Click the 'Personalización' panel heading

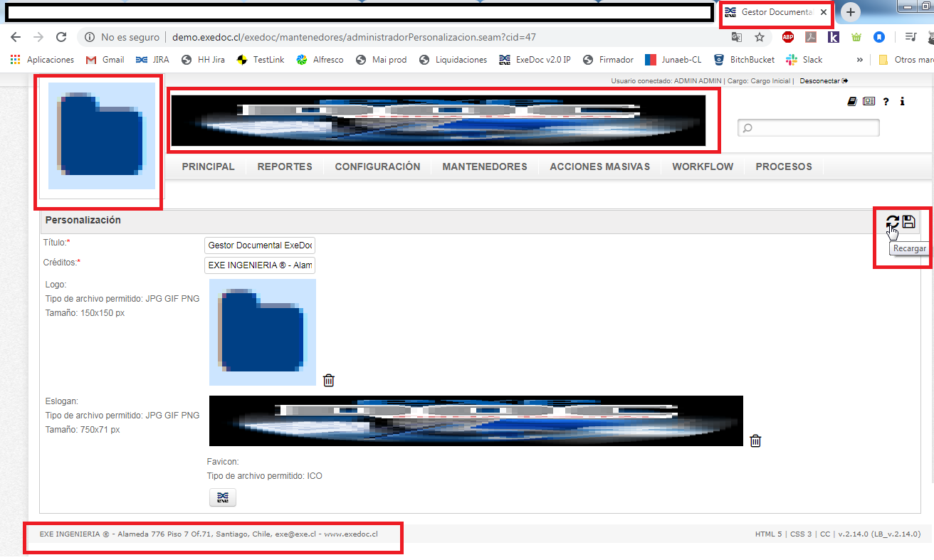tap(83, 220)
